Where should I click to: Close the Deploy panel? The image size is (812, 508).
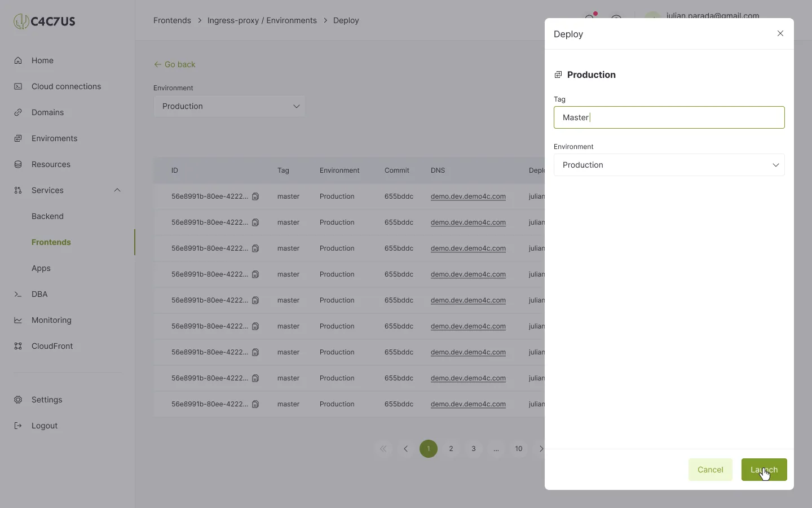[780, 34]
